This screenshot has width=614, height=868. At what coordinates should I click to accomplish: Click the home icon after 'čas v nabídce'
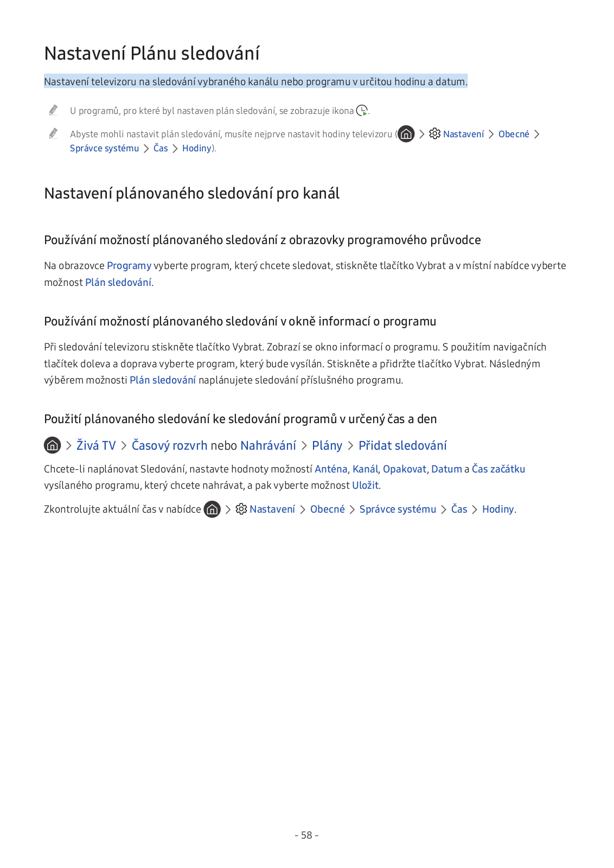(x=212, y=509)
